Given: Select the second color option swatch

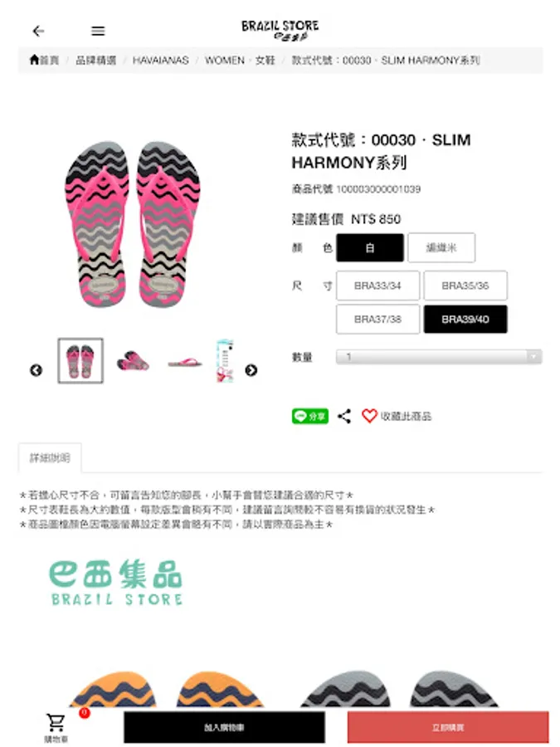Looking at the screenshot, I should 441,247.
